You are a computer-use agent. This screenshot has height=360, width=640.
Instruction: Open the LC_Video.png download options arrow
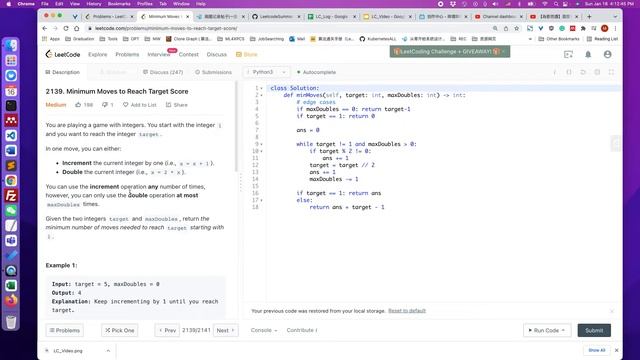click(108, 351)
